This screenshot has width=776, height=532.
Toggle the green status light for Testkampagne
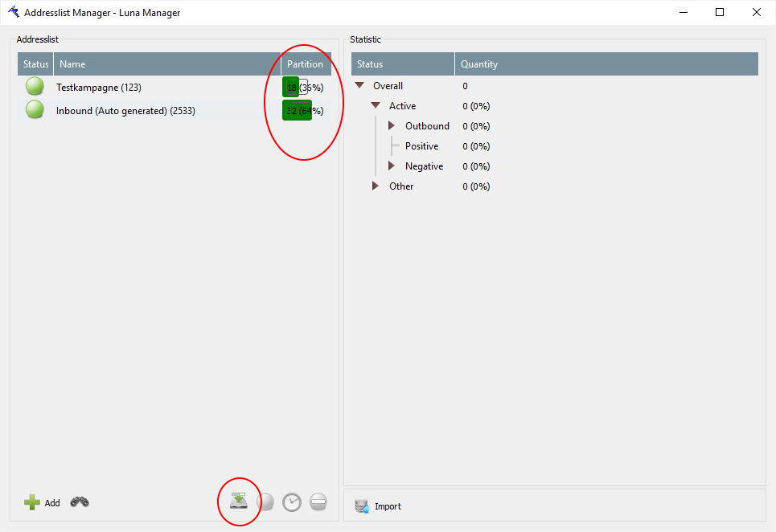35,87
